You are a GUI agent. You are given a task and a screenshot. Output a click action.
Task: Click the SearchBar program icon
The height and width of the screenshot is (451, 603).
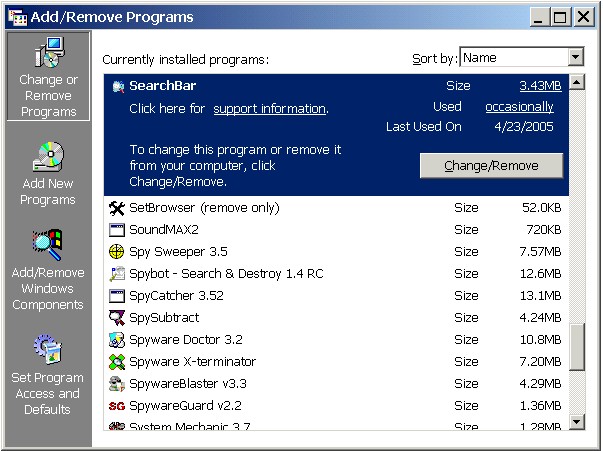118,87
